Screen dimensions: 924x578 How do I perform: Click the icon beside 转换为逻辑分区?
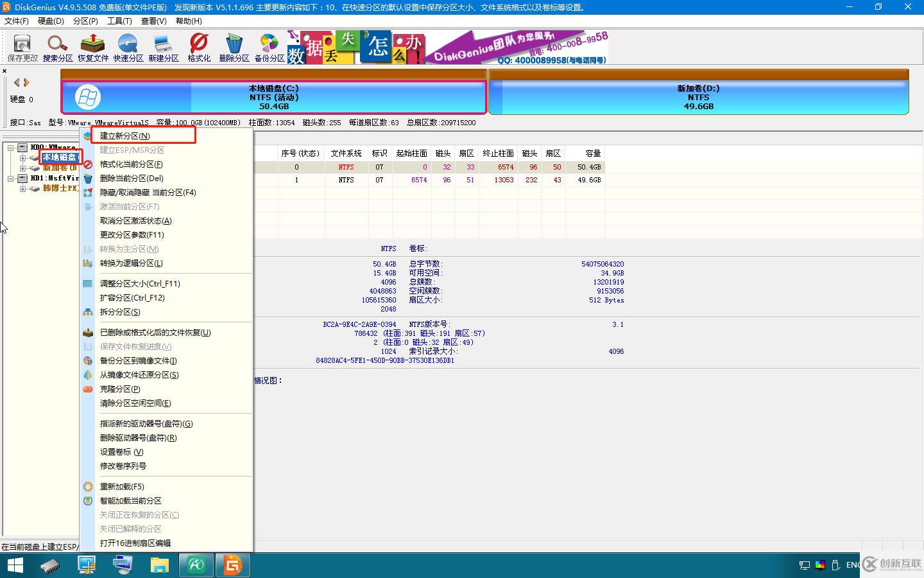(x=88, y=263)
